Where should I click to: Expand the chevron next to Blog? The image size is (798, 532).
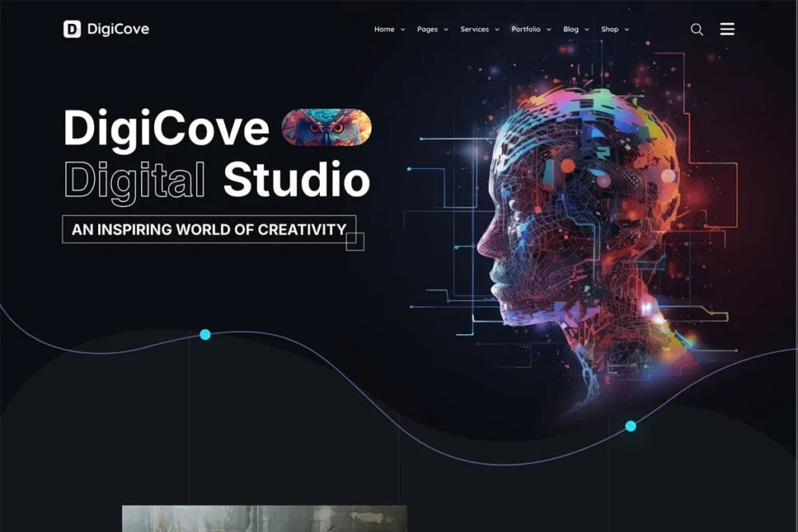tap(587, 30)
